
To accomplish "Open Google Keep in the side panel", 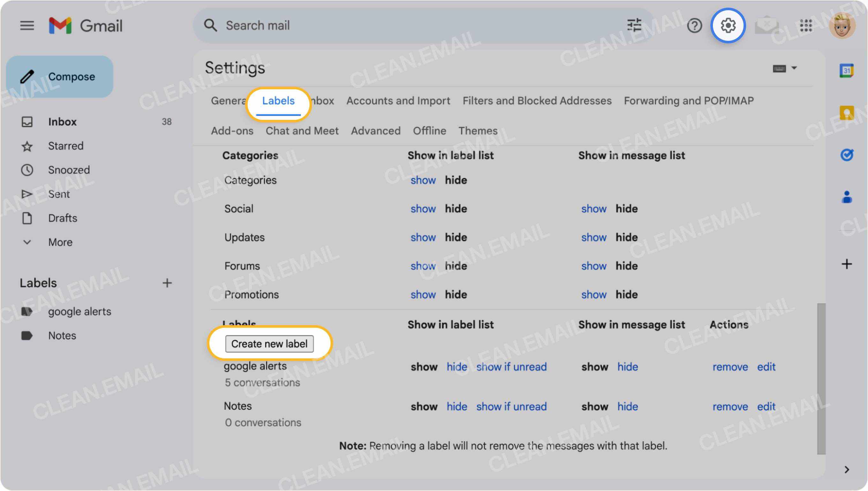I will 847,114.
